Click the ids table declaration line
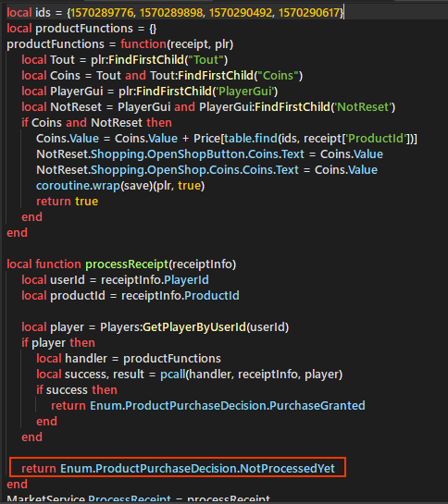The height and width of the screenshot is (504, 448). 175,13
